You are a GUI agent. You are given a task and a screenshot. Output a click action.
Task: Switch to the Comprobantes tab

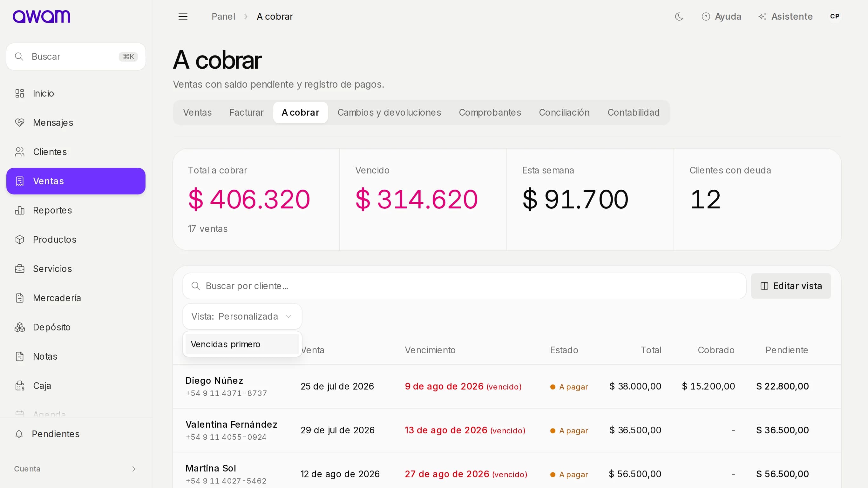(x=490, y=112)
